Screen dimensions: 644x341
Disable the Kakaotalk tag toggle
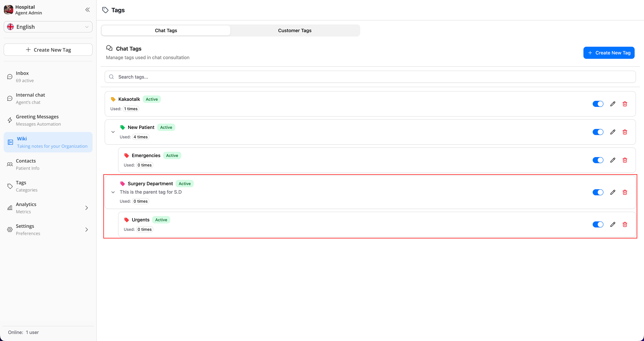pyautogui.click(x=598, y=104)
